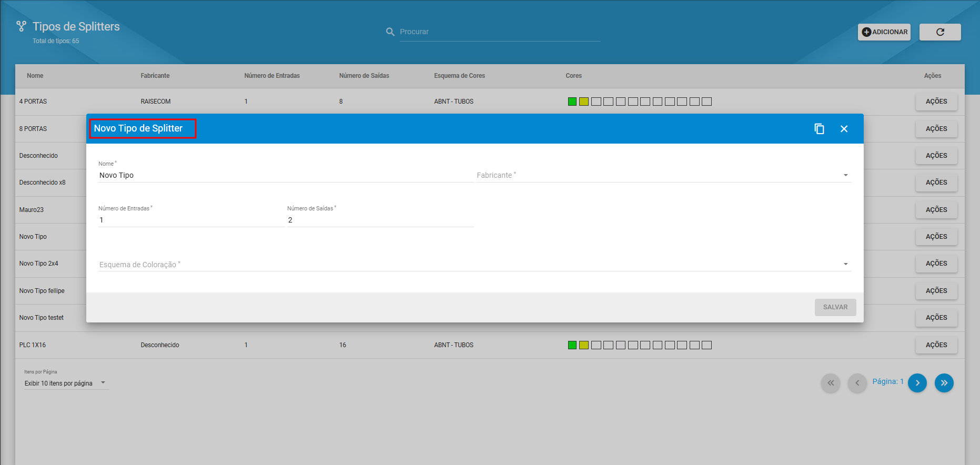Edit the Número de Saídas field
Image resolution: width=980 pixels, height=465 pixels.
pos(380,220)
